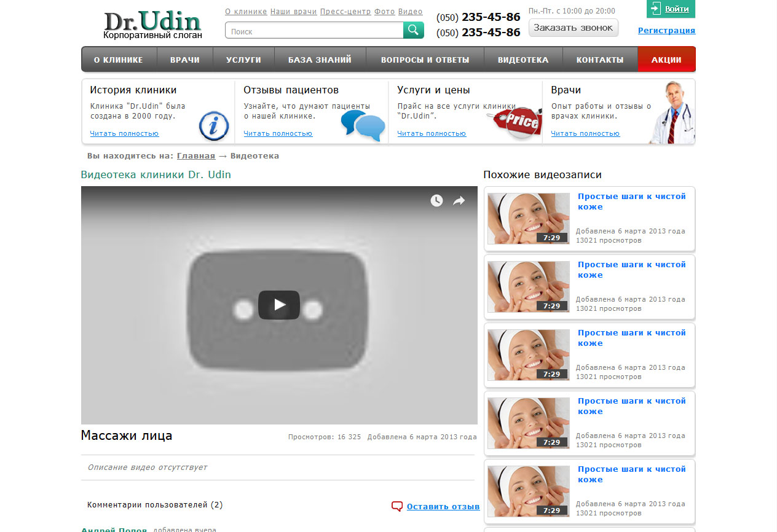Click into the Поиск search field
This screenshot has height=532, width=777.
tap(314, 31)
